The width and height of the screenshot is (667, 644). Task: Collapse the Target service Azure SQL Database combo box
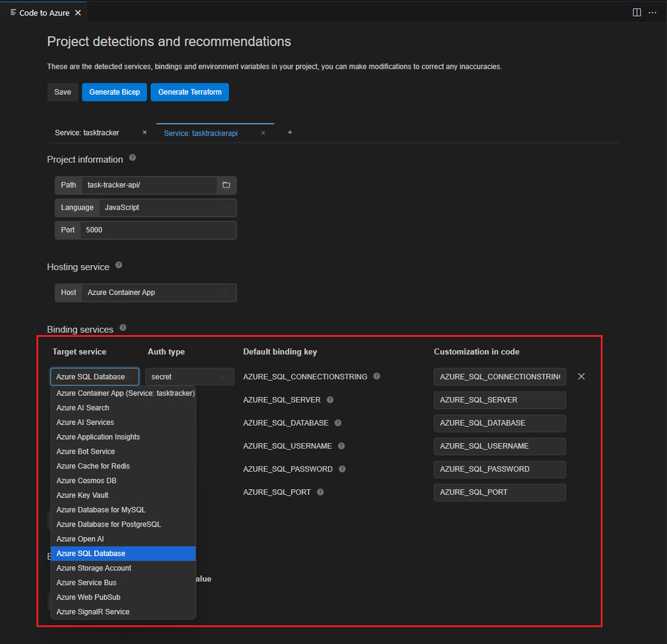94,376
